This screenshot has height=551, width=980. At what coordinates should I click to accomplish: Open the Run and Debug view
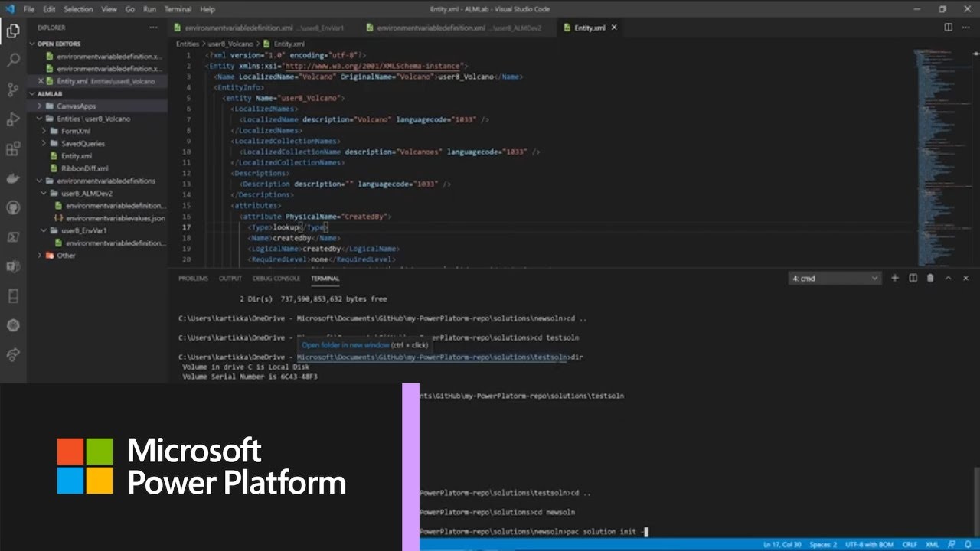(13, 119)
